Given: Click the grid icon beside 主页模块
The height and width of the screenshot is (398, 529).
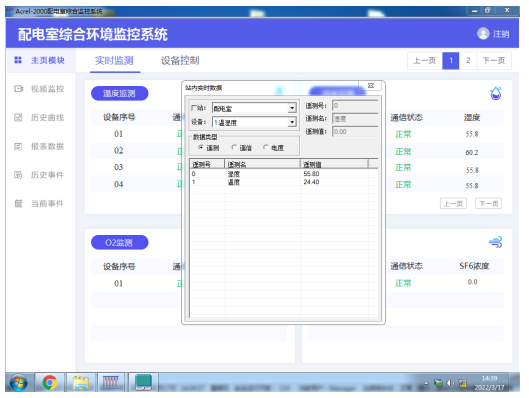Looking at the screenshot, I should pos(18,60).
